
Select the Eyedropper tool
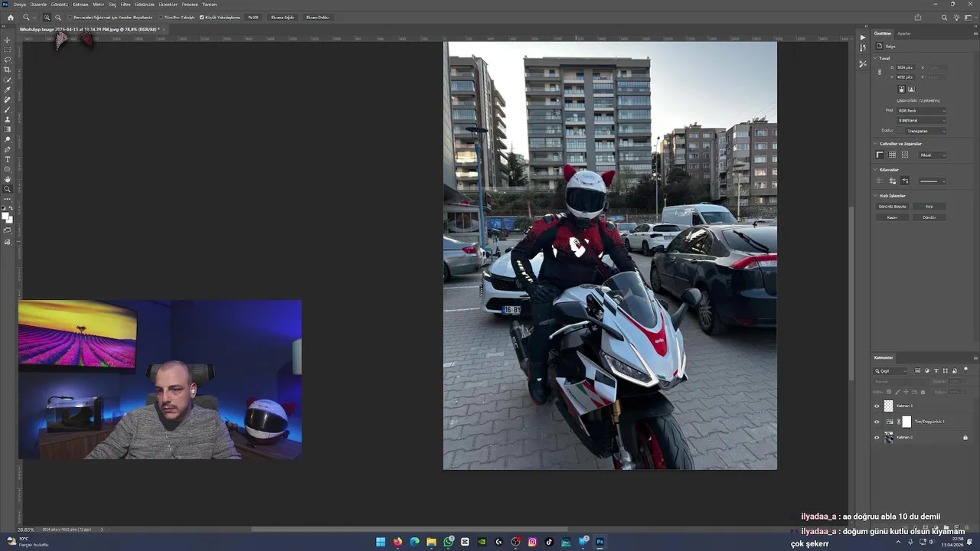8,90
